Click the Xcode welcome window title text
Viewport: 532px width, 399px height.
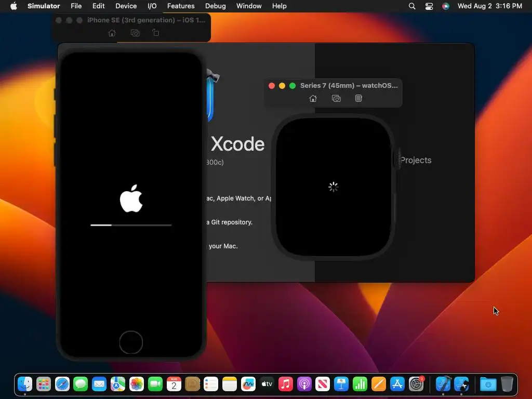click(237, 144)
